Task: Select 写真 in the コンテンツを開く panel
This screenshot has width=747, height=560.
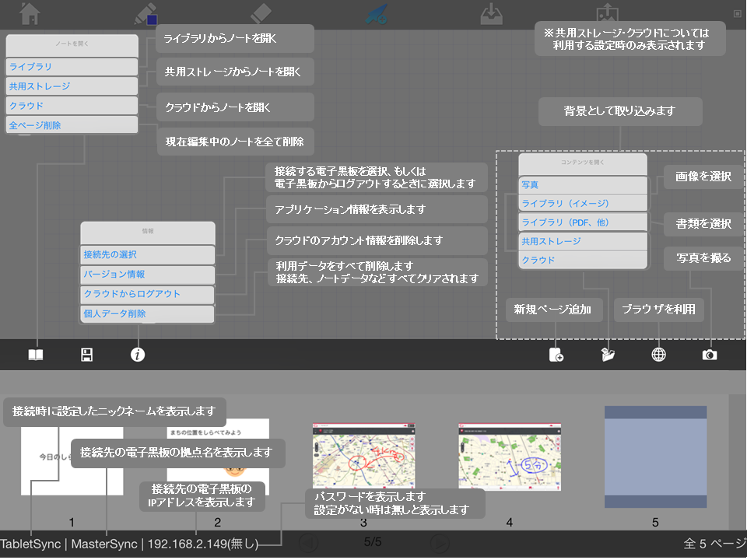Action: click(582, 184)
